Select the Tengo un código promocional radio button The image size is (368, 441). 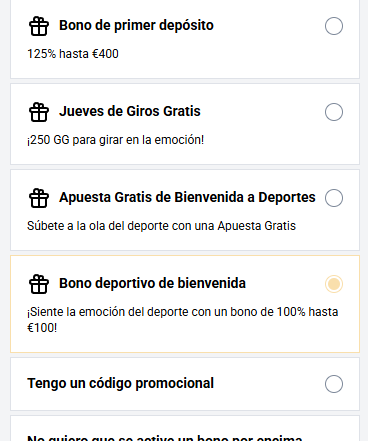[x=334, y=384]
